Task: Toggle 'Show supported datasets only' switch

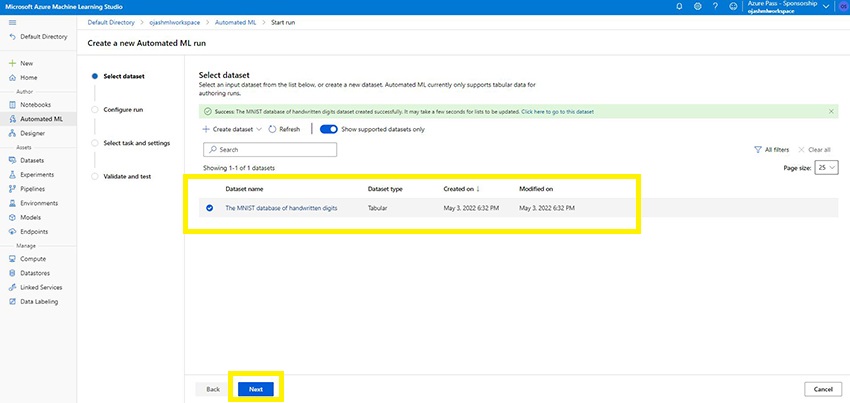Action: [x=329, y=130]
